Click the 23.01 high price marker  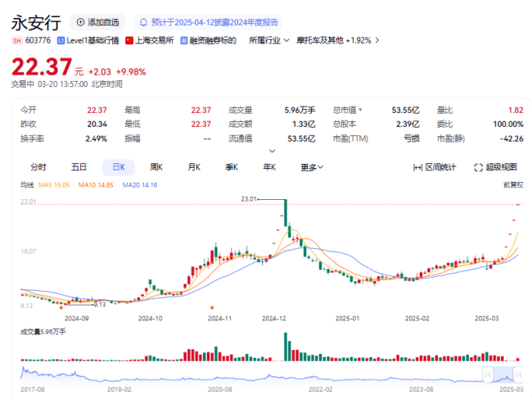tap(248, 199)
